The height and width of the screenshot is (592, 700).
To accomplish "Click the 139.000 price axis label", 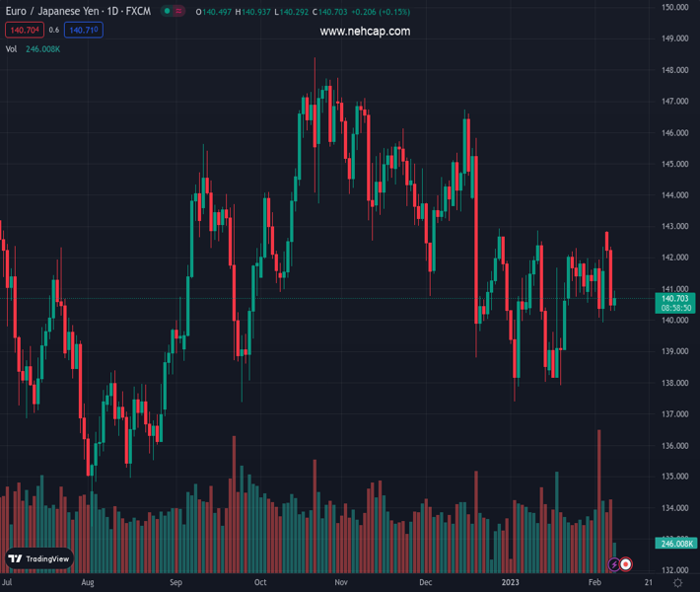I will [x=675, y=351].
